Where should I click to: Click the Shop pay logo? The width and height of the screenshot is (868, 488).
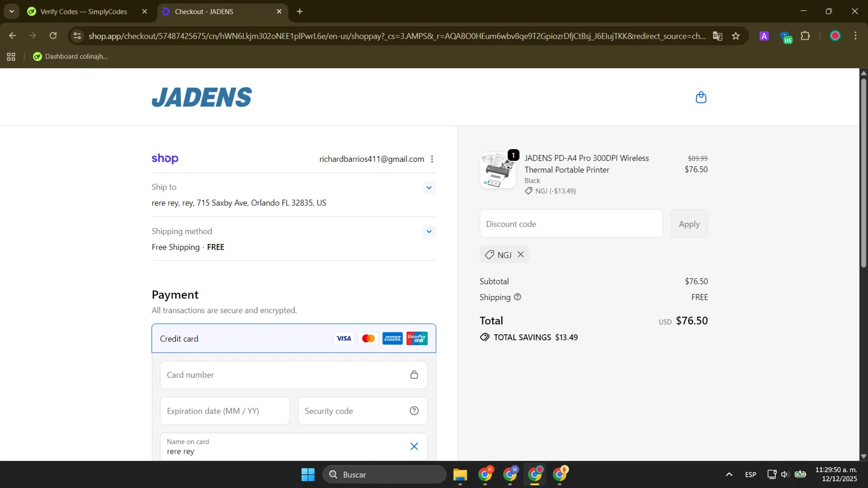pyautogui.click(x=165, y=158)
